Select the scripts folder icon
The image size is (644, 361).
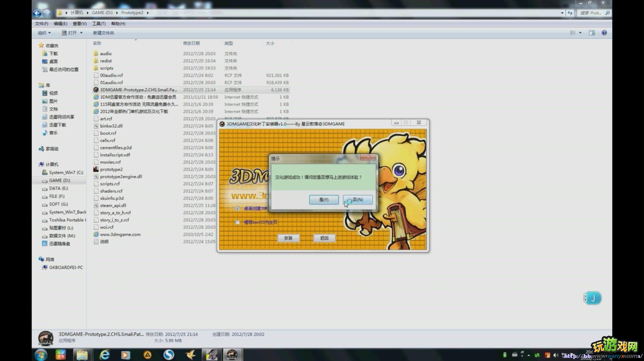(96, 68)
